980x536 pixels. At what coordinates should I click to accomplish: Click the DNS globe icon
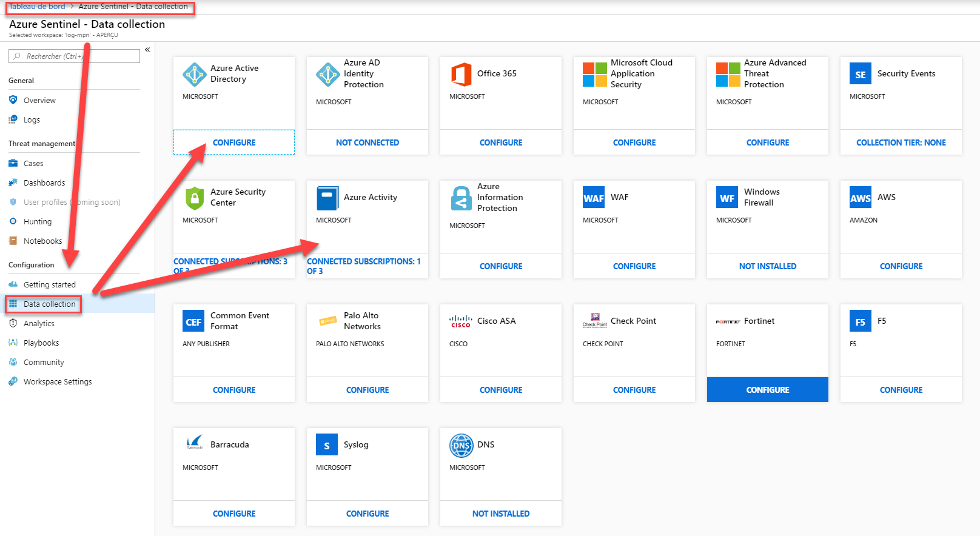(461, 446)
